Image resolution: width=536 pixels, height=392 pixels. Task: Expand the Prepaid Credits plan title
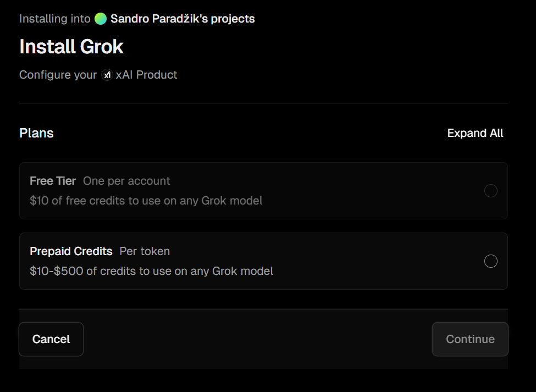[71, 251]
